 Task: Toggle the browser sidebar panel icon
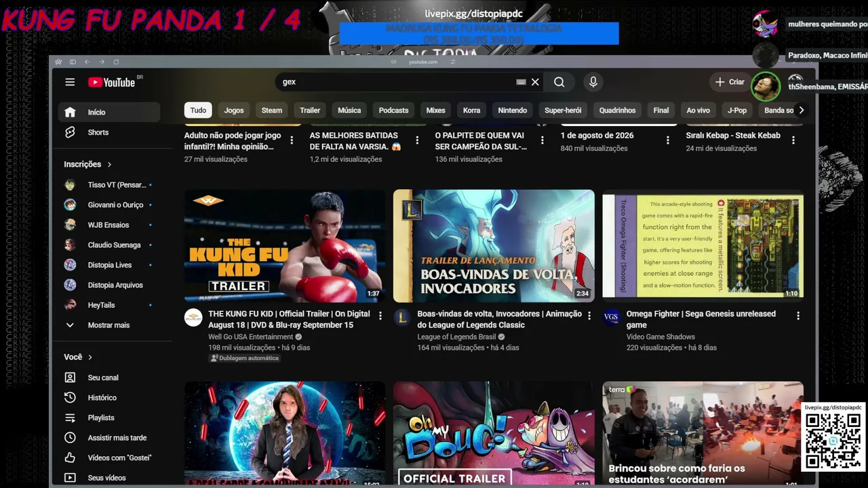pos(73,62)
